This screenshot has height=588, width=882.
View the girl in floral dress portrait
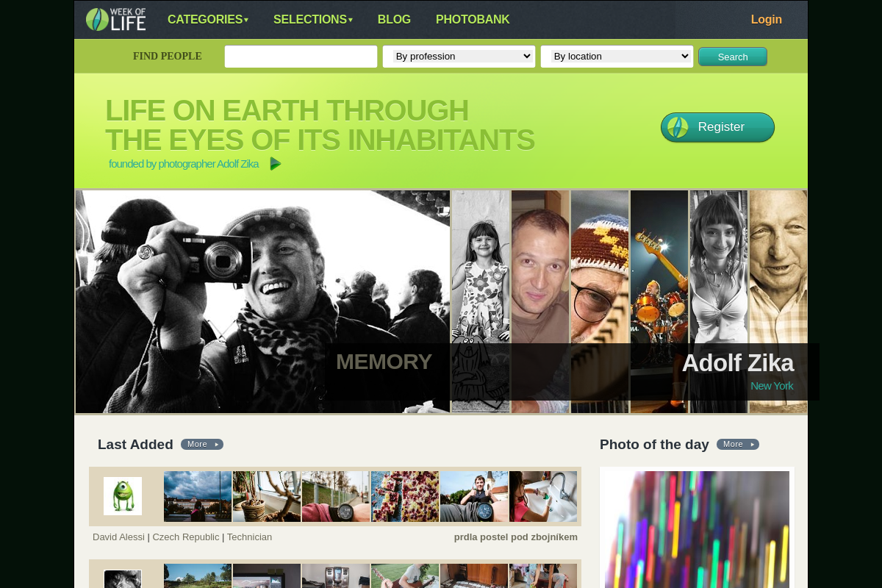pos(481,301)
